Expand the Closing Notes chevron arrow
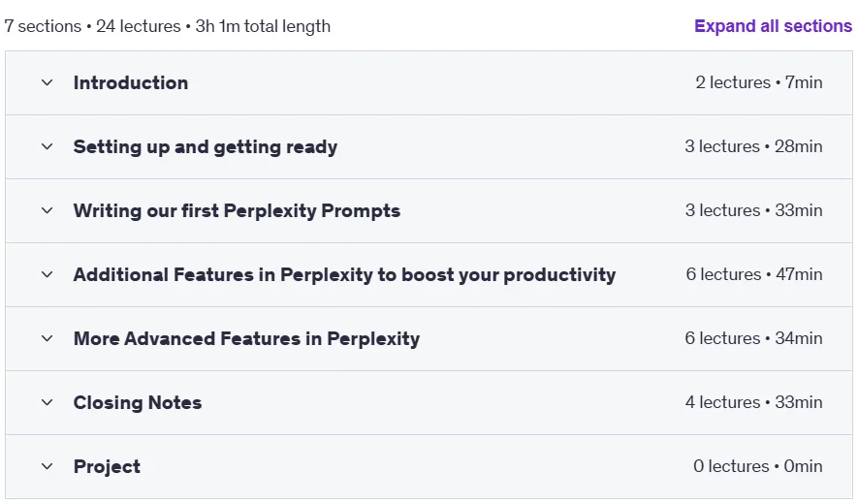This screenshot has width=858, height=504. (x=48, y=403)
